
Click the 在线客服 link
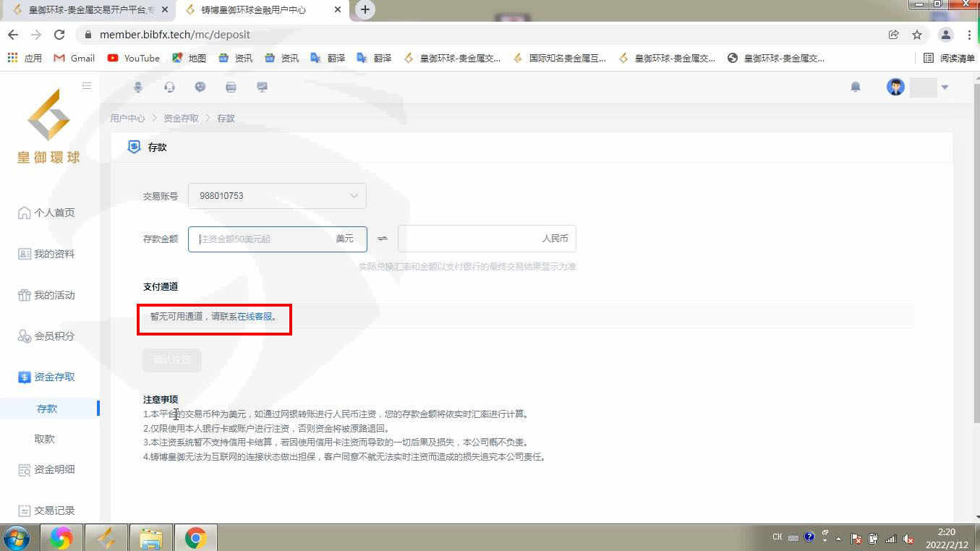pyautogui.click(x=255, y=317)
